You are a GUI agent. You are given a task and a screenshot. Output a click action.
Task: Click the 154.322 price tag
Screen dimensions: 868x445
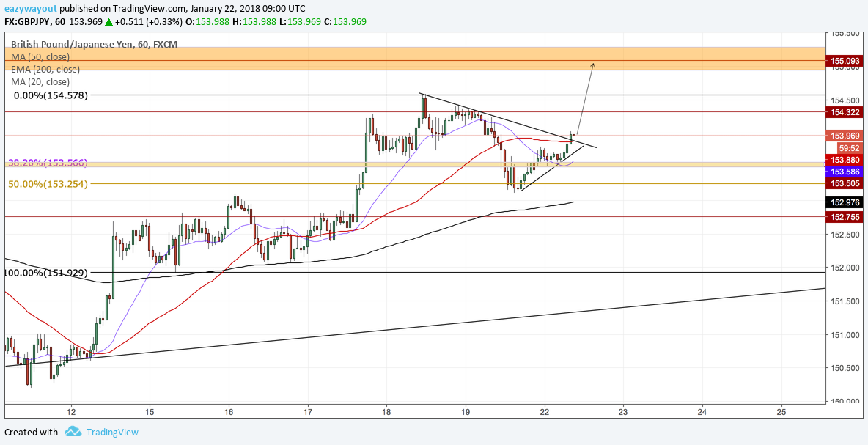click(845, 112)
